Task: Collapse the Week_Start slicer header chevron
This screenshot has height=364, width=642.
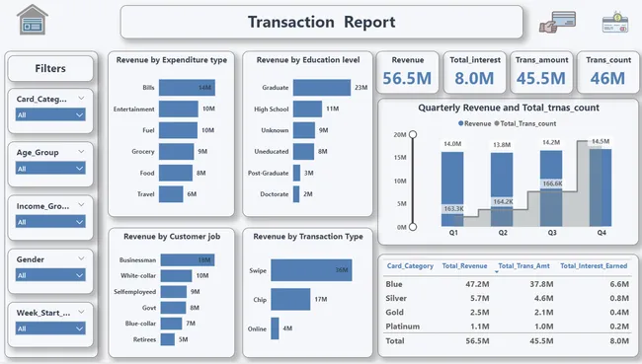Action: (x=81, y=312)
